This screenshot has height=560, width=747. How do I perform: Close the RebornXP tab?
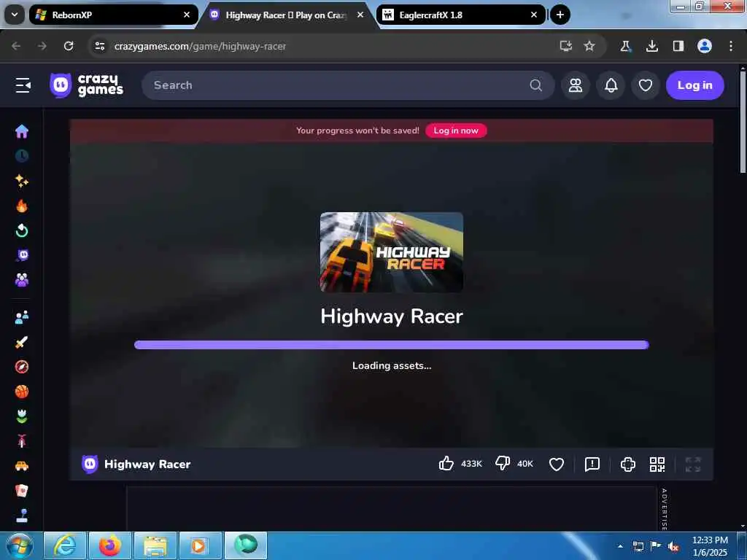pyautogui.click(x=187, y=15)
